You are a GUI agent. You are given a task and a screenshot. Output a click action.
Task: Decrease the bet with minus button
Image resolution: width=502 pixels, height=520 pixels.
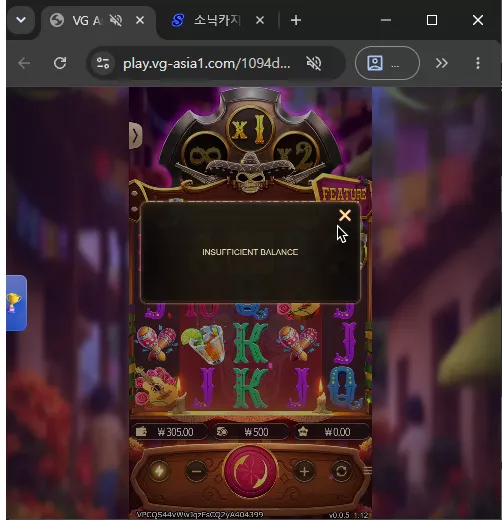click(196, 471)
